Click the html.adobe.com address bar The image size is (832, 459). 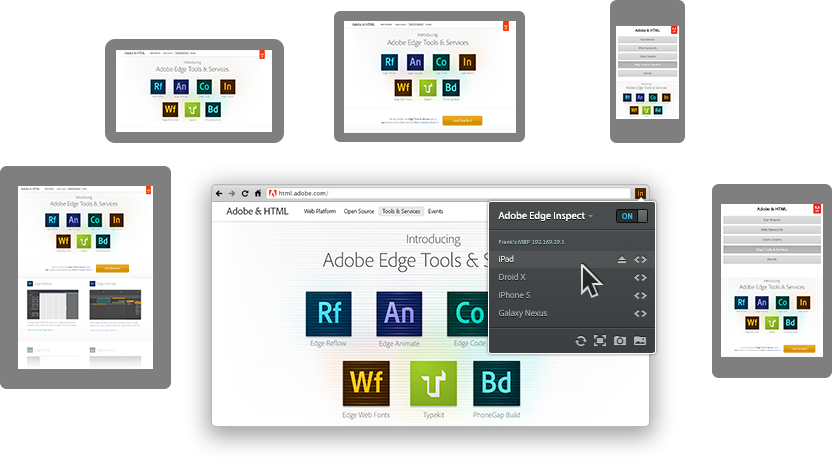point(448,193)
